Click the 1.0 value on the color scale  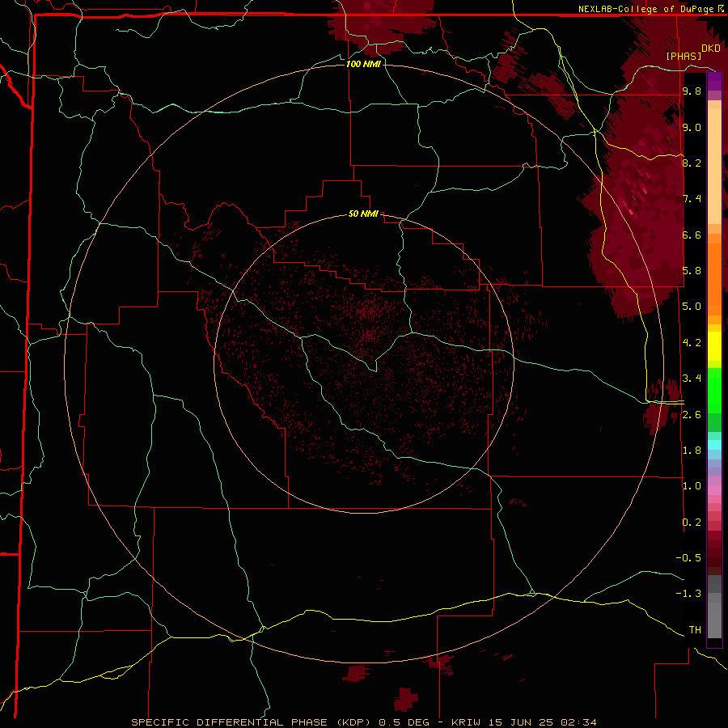click(x=692, y=486)
